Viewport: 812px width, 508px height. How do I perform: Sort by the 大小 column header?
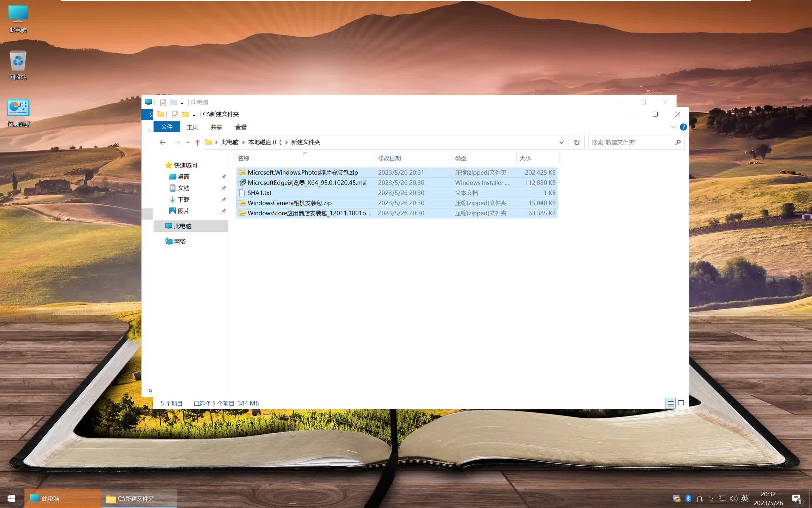pos(538,158)
